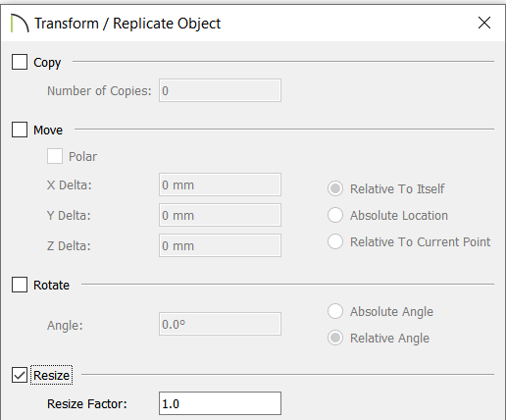Click the Resize Factor input field
506x420 pixels.
(220, 403)
